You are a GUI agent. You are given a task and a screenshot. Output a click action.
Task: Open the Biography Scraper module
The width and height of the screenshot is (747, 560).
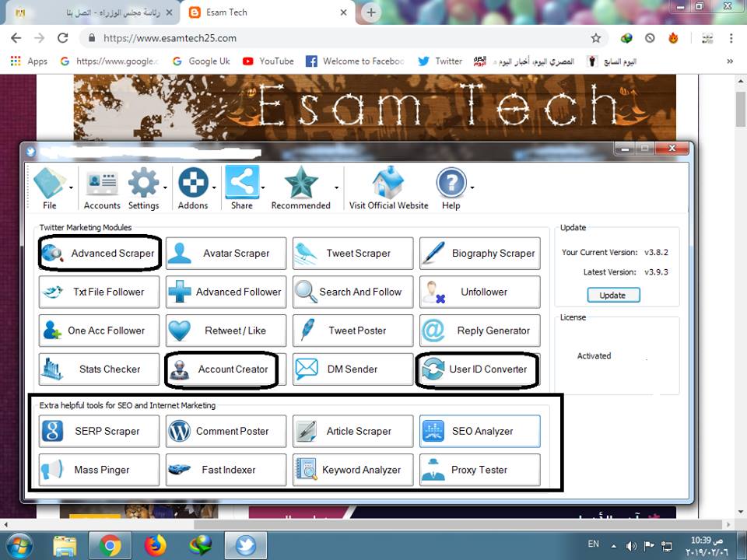tap(480, 254)
